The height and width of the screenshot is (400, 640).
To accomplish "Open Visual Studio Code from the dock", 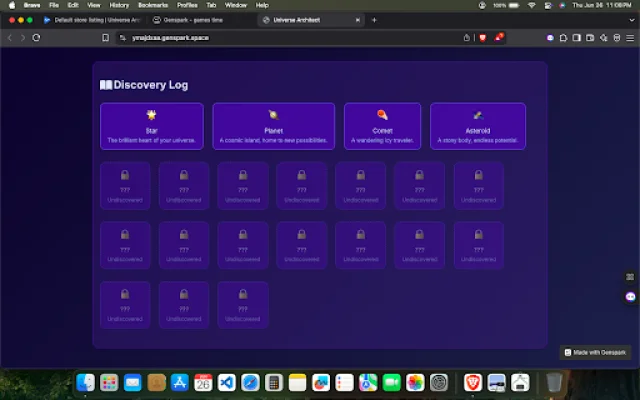I will [x=227, y=382].
